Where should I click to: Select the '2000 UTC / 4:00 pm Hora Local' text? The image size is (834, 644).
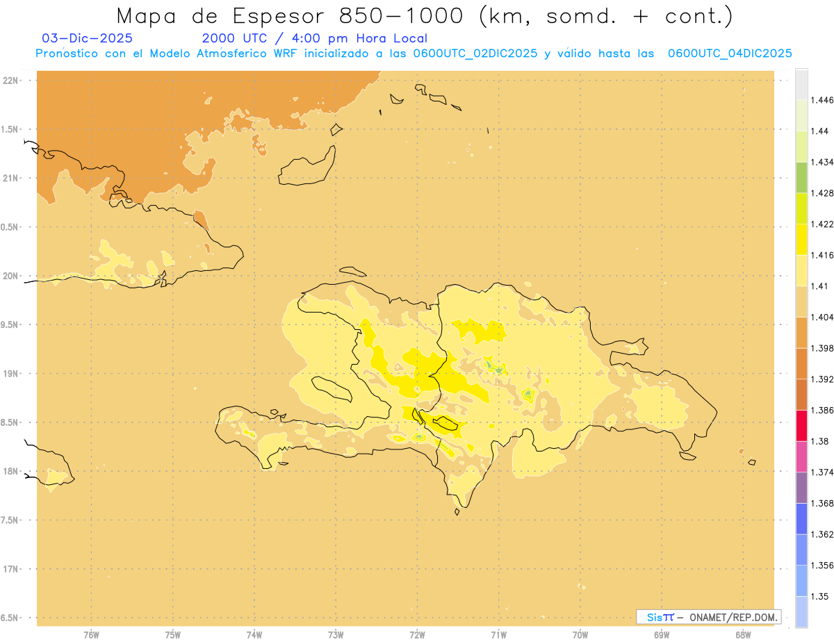pos(315,38)
